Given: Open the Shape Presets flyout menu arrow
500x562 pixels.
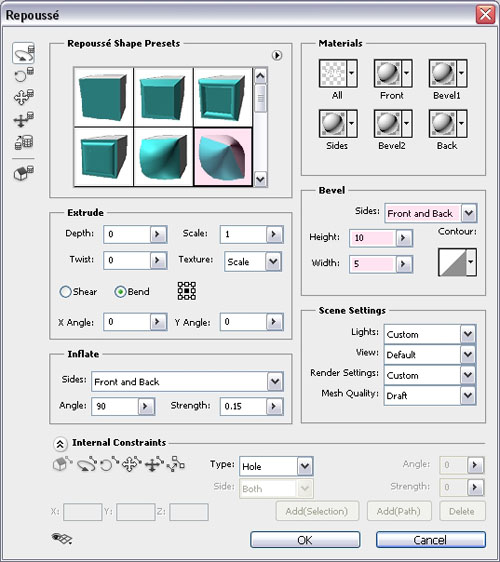Looking at the screenshot, I should pos(277,55).
